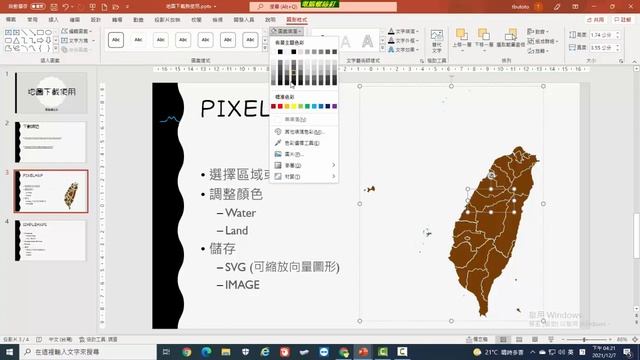
Task: Choose the Picture fill menu option (圖片)
Action: click(304, 154)
